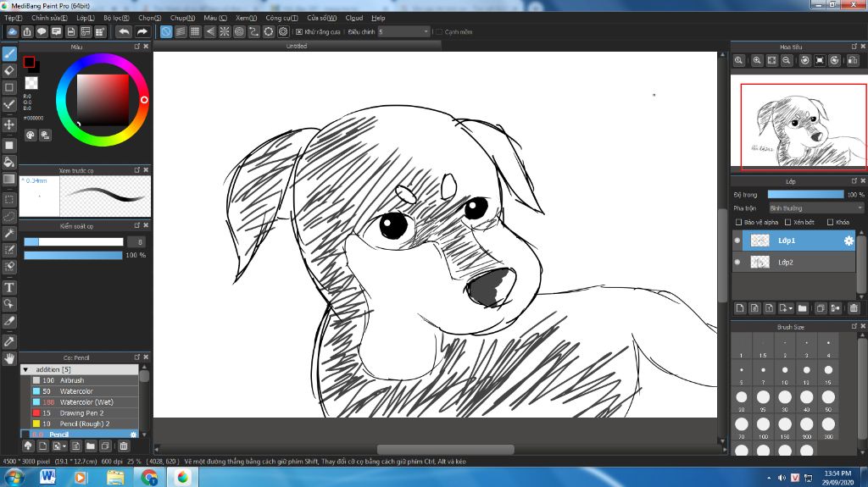
Task: Select the Bucket fill tool
Action: [9, 163]
